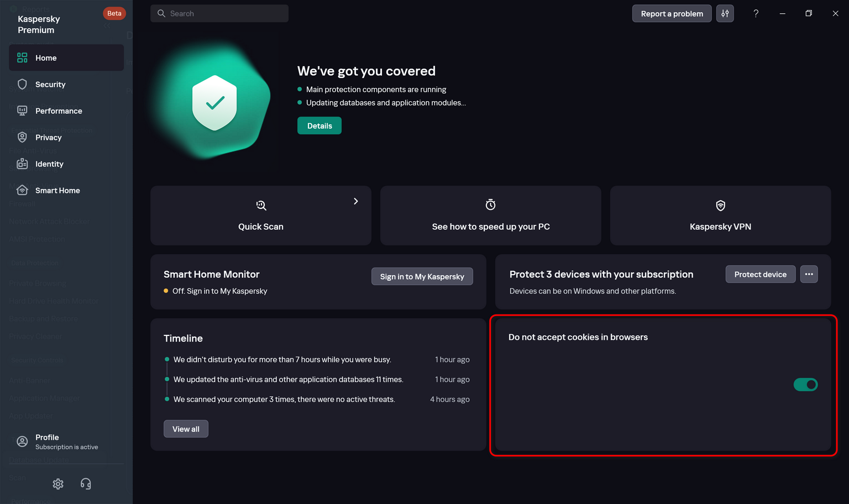Click the Kaspersky VPN shield icon
Screen dimensions: 849x504
[720, 206]
